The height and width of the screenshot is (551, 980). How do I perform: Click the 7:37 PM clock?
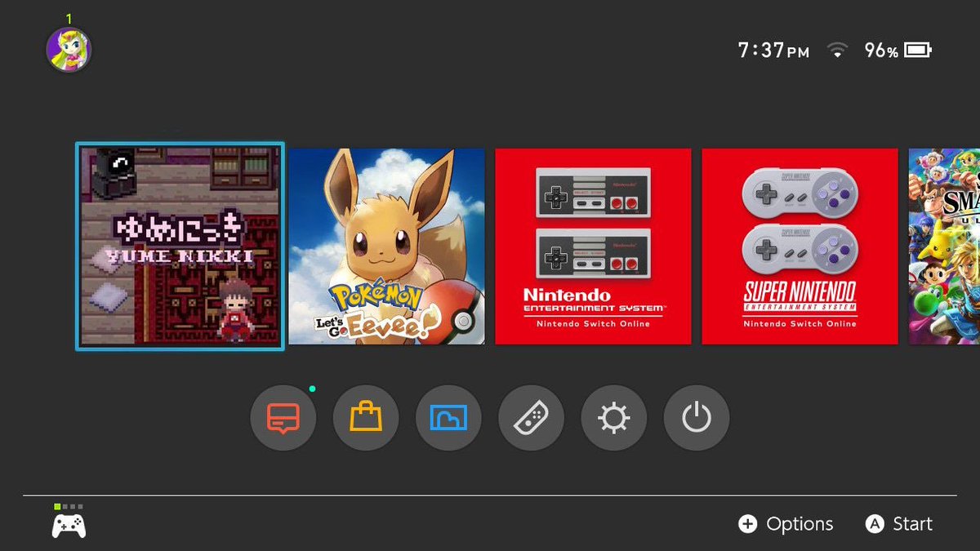tap(773, 51)
